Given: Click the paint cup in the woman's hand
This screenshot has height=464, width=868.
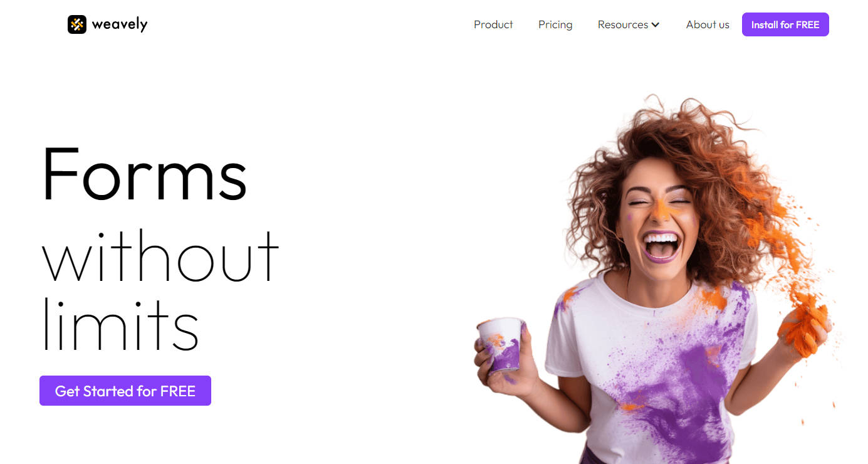Looking at the screenshot, I should (501, 345).
